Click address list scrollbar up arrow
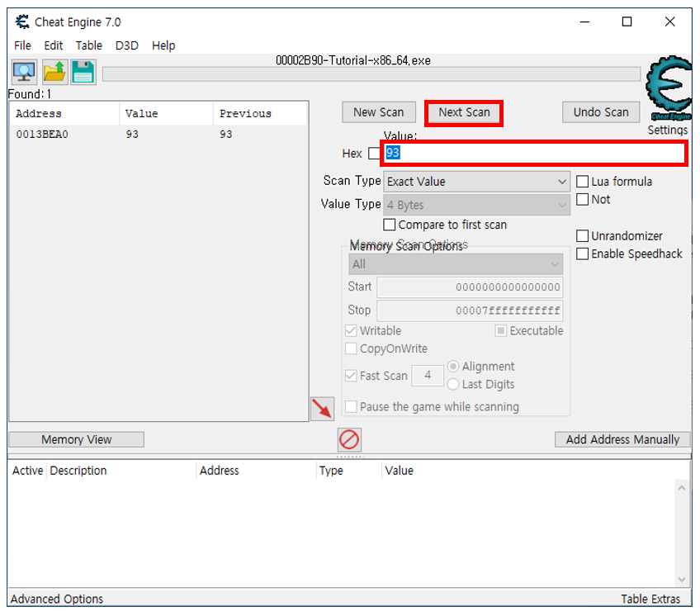Image resolution: width=700 pixels, height=616 pixels. (x=681, y=488)
